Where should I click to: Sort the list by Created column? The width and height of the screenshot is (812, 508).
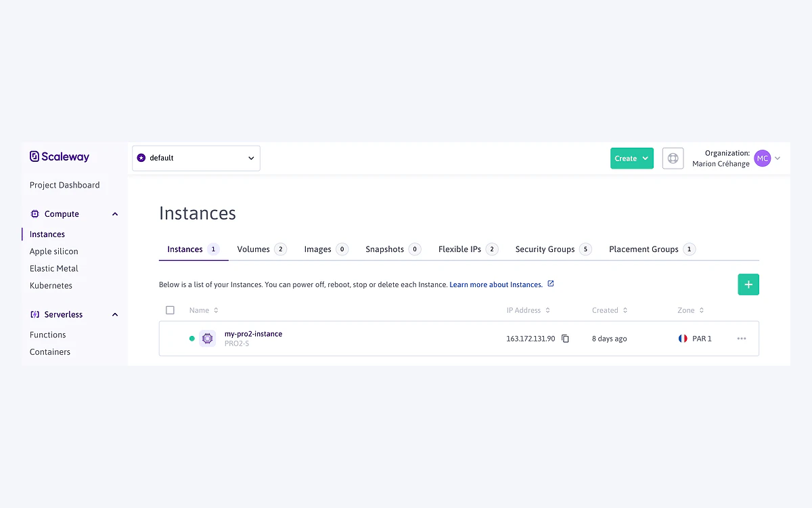coord(610,310)
